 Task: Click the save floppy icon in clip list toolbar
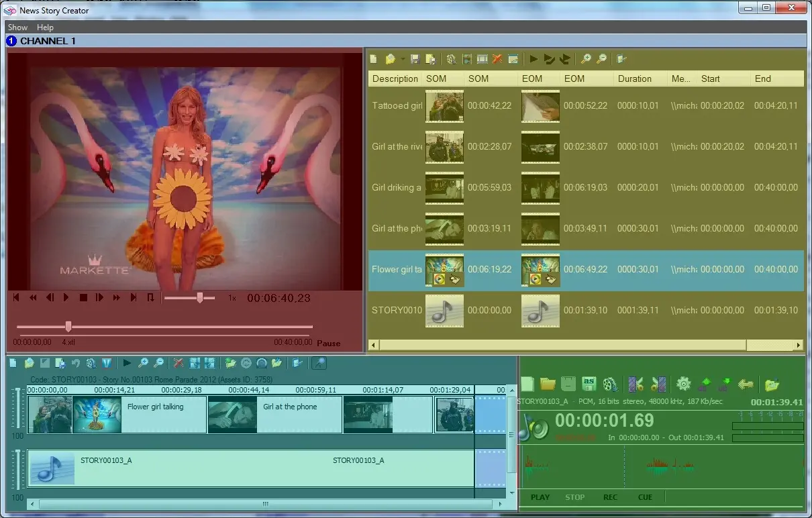click(x=415, y=59)
